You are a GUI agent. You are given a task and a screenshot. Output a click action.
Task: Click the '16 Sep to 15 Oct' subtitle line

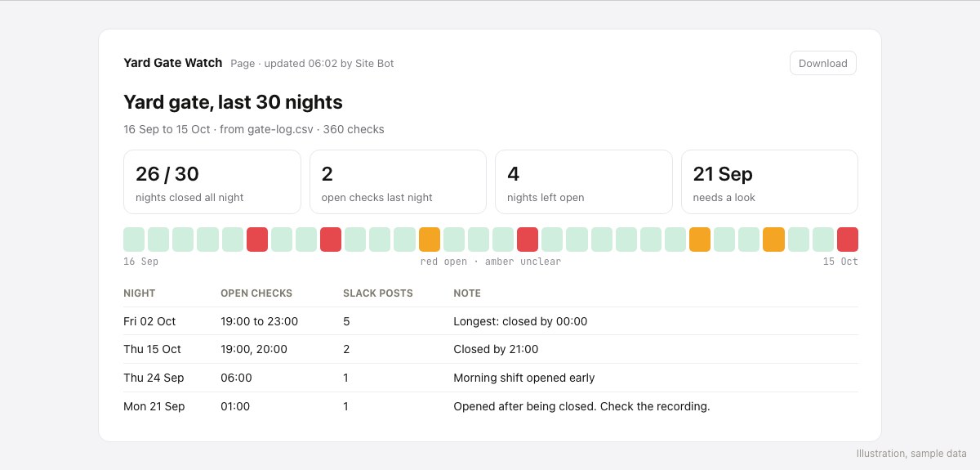(x=254, y=129)
